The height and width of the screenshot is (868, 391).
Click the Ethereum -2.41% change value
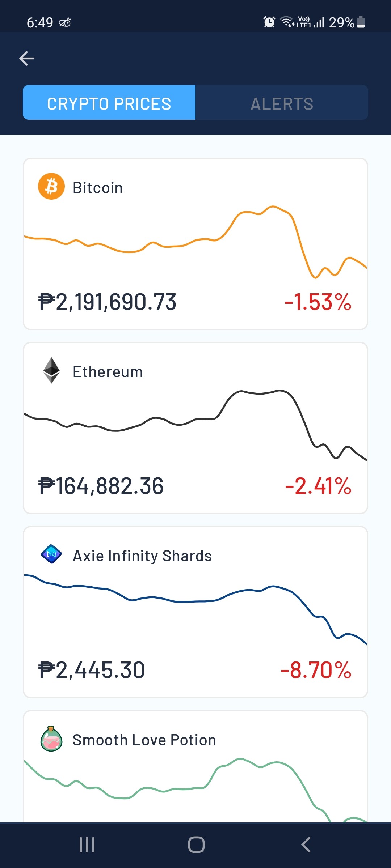(x=318, y=486)
